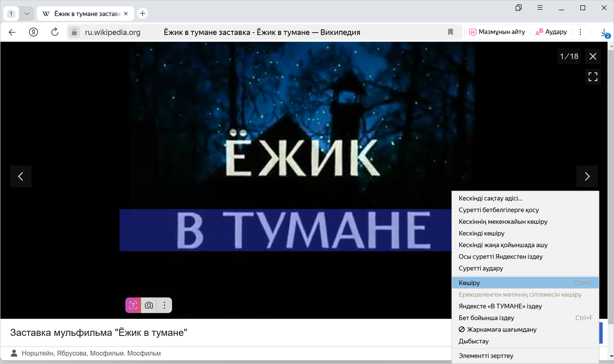Open the Yandex home icon
Viewport: 614px width, 364px height.
[x=33, y=32]
